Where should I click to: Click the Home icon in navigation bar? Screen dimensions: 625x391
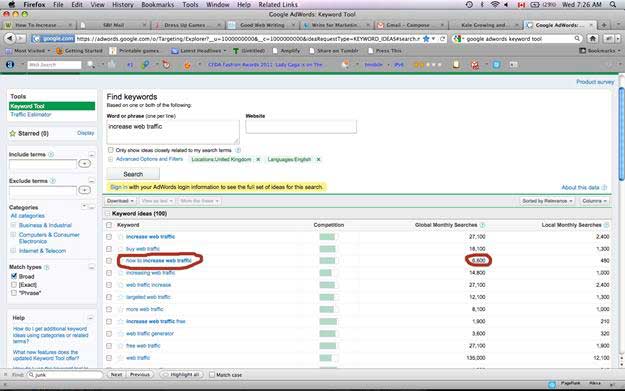593,39
